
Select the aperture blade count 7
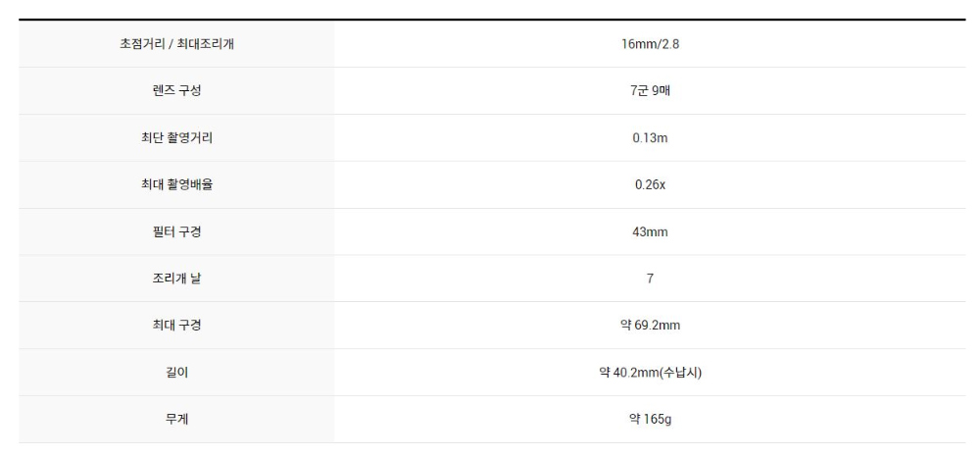tap(650, 279)
